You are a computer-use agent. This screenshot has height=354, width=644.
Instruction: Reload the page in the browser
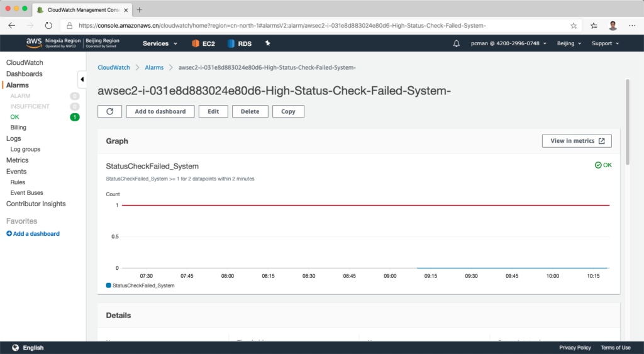48,26
